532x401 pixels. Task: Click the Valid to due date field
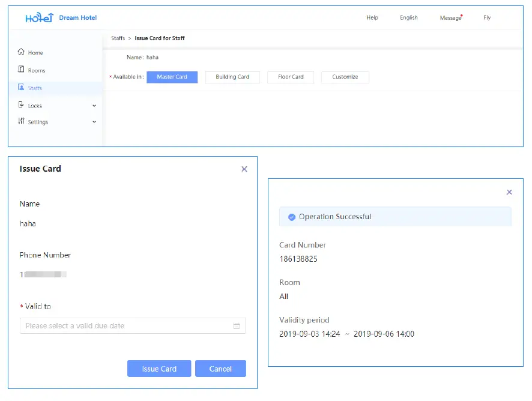click(x=133, y=326)
